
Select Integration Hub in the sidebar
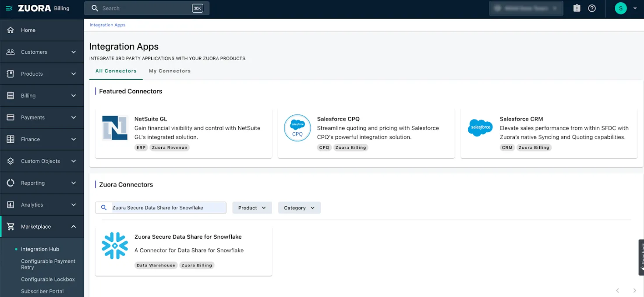point(40,249)
